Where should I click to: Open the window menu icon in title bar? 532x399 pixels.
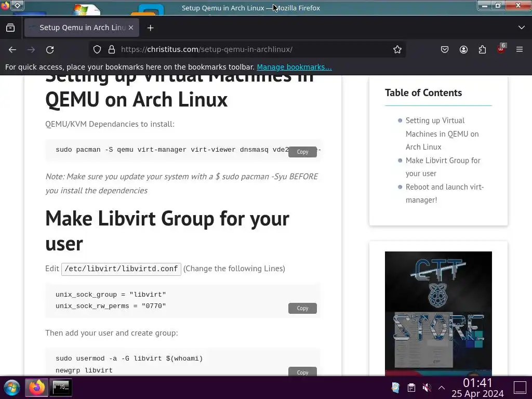pos(5,5)
